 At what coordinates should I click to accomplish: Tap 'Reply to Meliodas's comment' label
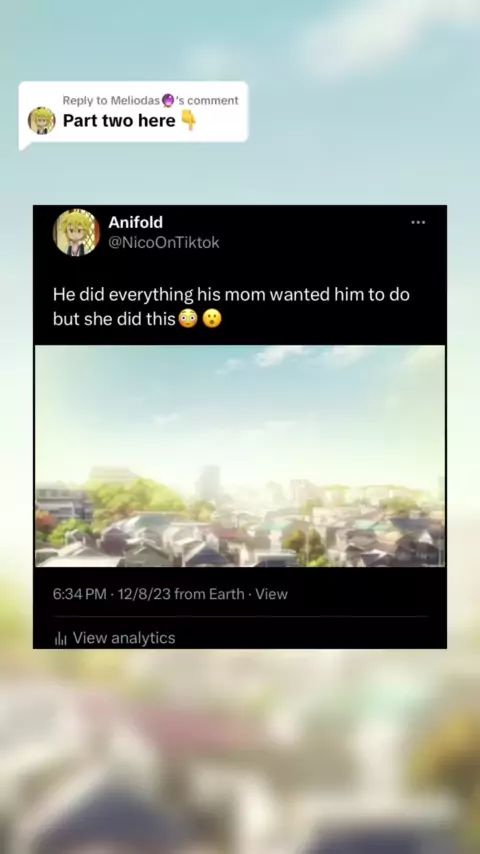pyautogui.click(x=150, y=100)
